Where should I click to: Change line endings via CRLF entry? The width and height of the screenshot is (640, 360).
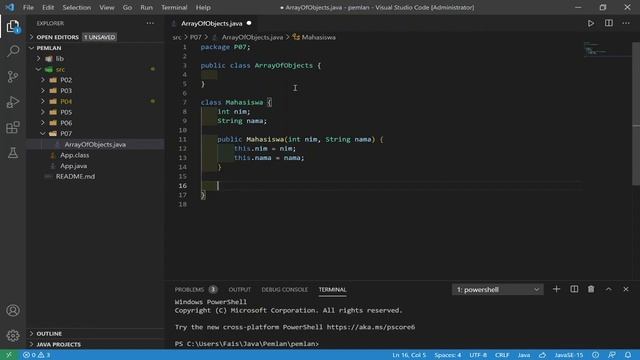point(502,355)
